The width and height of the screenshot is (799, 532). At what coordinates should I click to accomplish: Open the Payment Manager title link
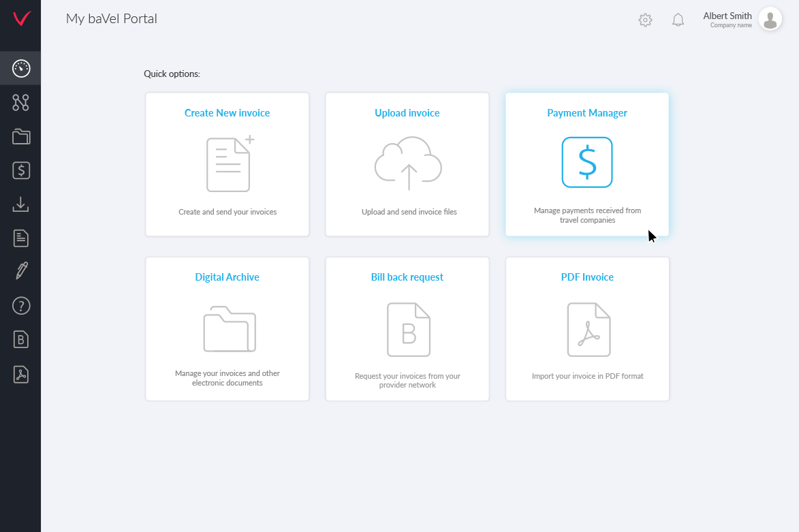(587, 113)
